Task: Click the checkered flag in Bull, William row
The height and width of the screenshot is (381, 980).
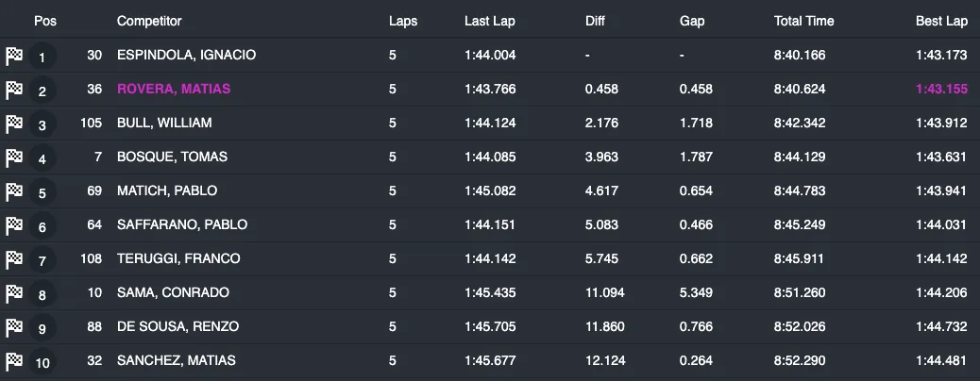Action: click(x=14, y=124)
